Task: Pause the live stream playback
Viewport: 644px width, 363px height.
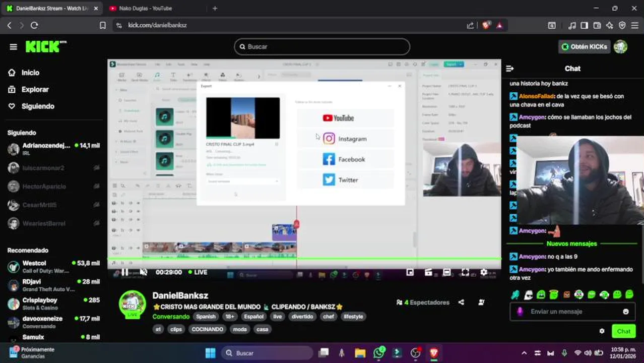Action: click(124, 272)
